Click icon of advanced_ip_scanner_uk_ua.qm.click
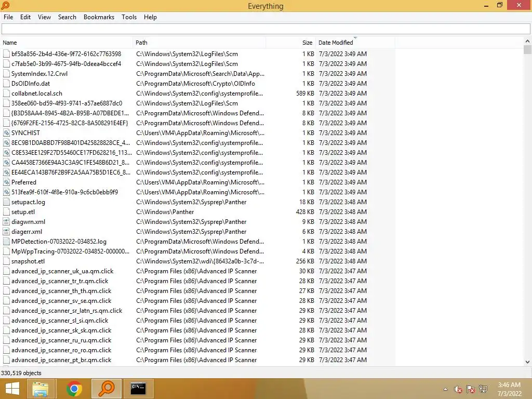Screen dimensions: 532x399 (x=6, y=271)
